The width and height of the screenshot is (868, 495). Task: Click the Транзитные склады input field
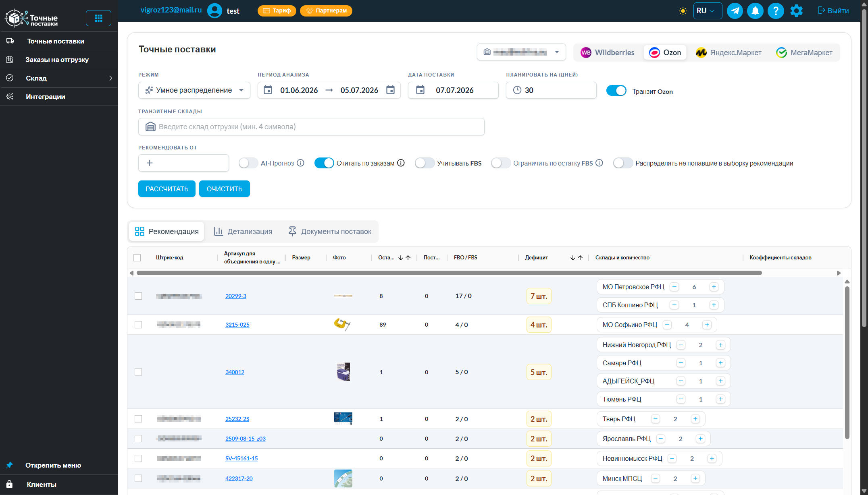pos(311,127)
